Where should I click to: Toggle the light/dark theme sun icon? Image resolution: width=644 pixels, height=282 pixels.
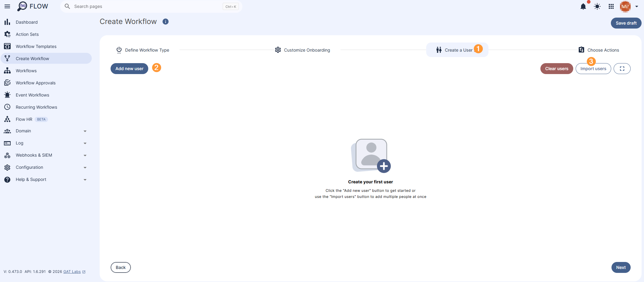coord(597,6)
